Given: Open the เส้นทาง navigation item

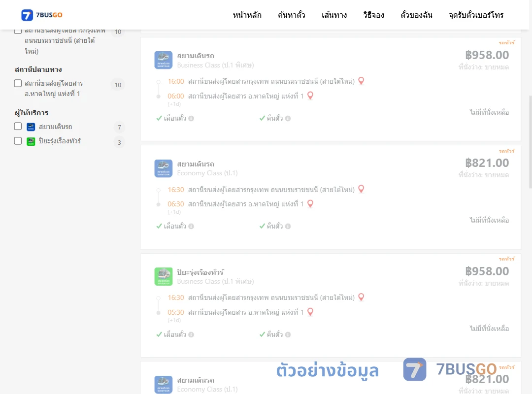Looking at the screenshot, I should [x=334, y=15].
